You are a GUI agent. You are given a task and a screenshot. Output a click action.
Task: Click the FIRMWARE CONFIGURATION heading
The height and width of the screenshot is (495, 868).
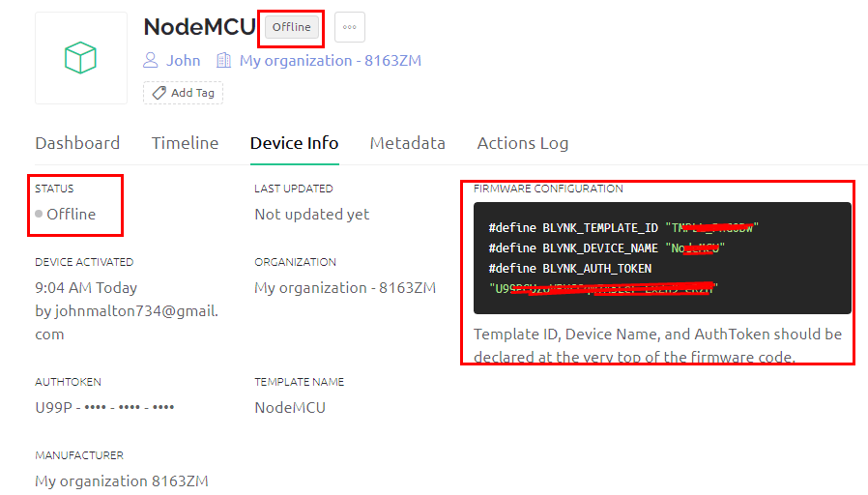pos(548,189)
